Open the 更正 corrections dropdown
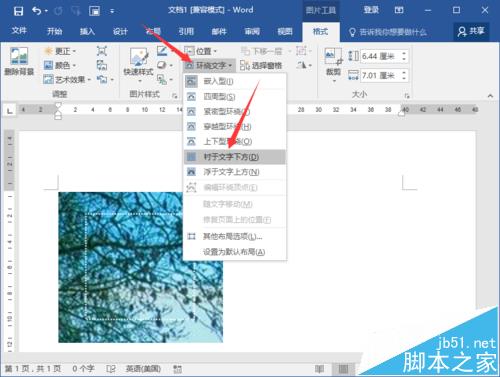The width and height of the screenshot is (500, 377). [60, 51]
